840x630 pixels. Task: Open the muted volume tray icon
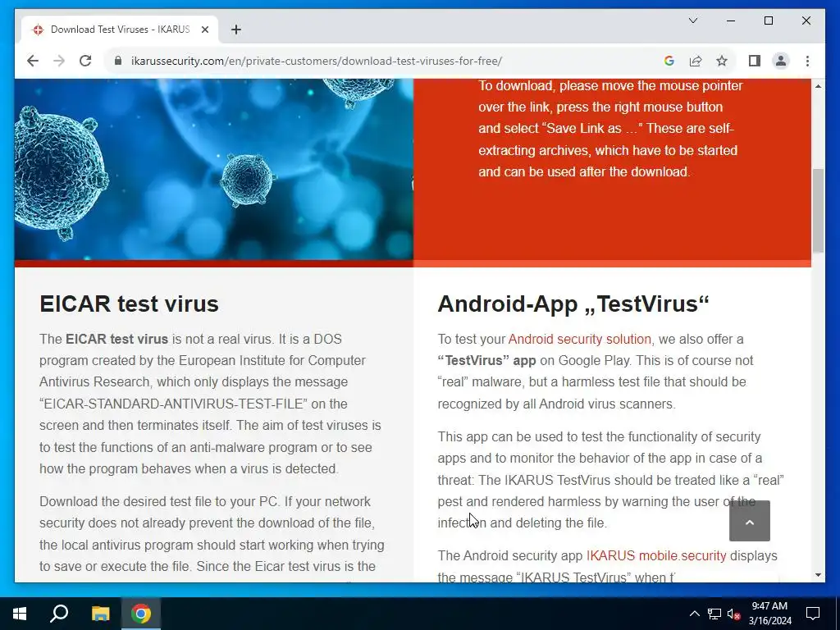(x=734, y=614)
